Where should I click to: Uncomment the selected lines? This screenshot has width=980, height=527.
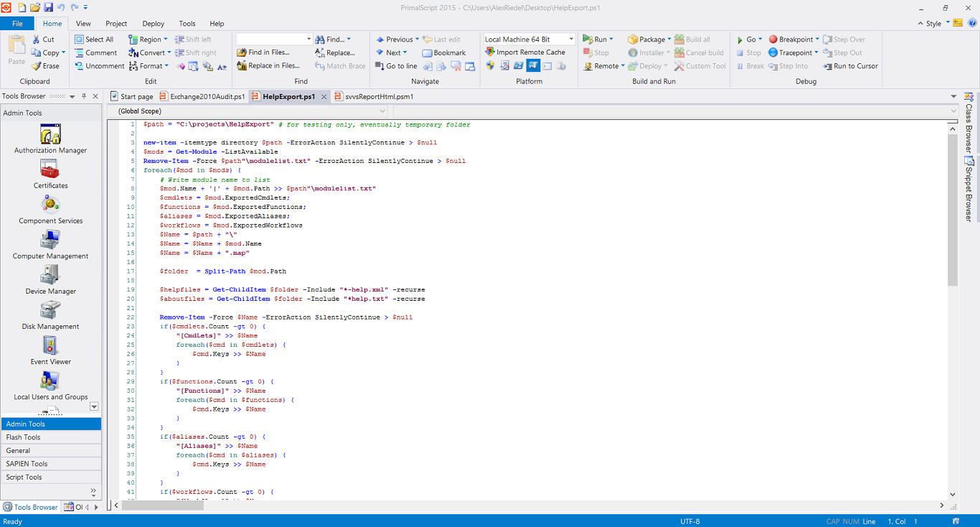click(x=99, y=66)
